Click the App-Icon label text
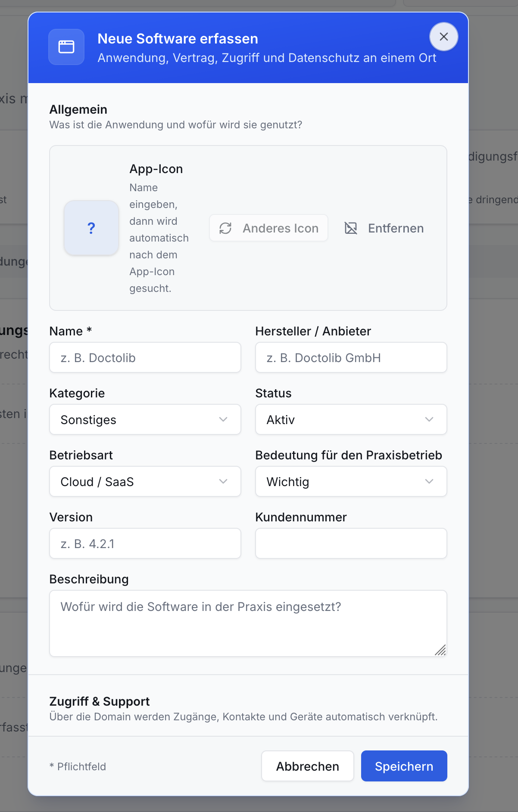 156,169
